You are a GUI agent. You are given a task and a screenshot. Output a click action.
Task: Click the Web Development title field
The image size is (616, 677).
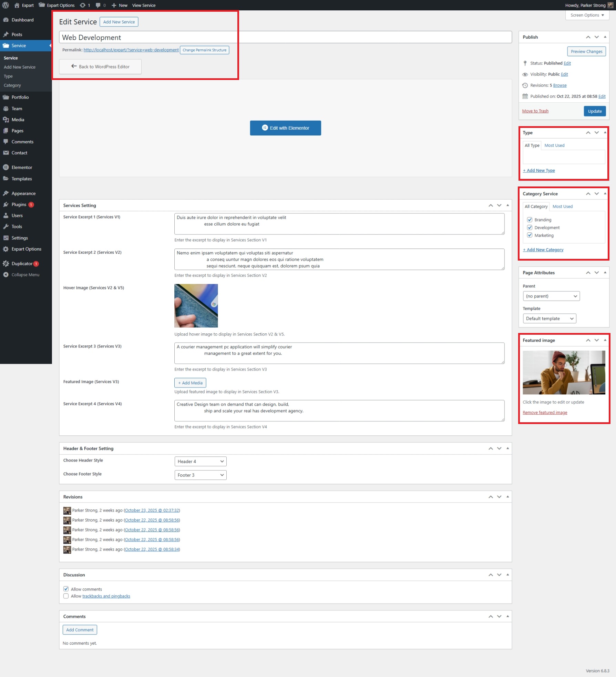285,37
